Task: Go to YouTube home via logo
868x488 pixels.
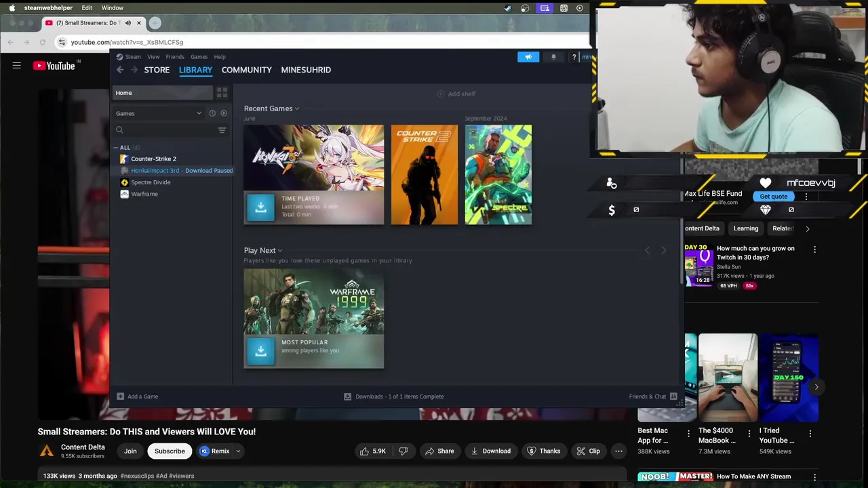Action: 54,66
